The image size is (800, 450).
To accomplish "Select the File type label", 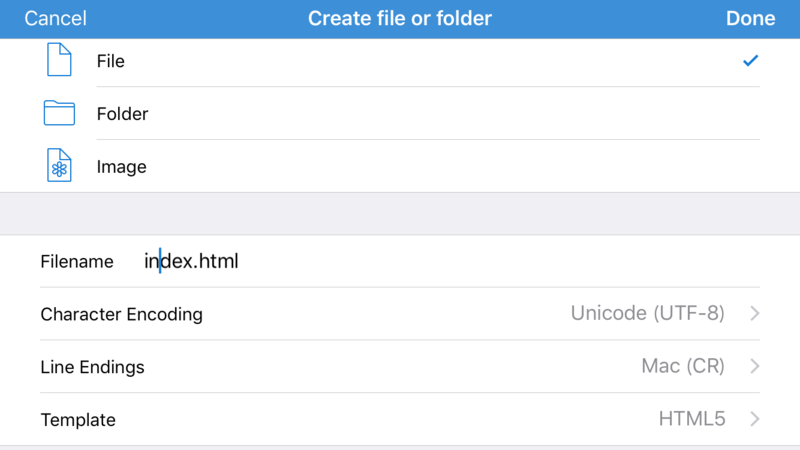I will [x=111, y=61].
